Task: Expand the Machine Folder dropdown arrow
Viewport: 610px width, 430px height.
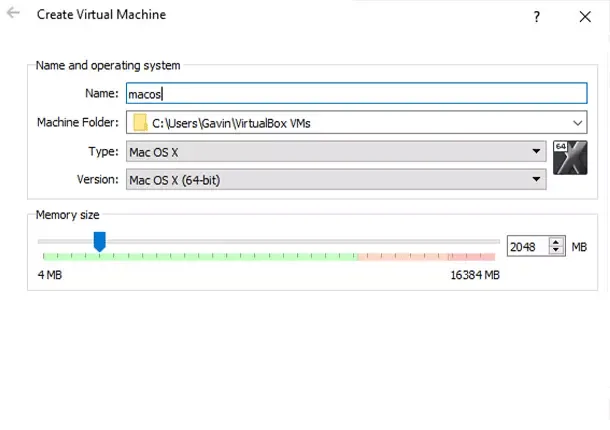Action: [577, 123]
